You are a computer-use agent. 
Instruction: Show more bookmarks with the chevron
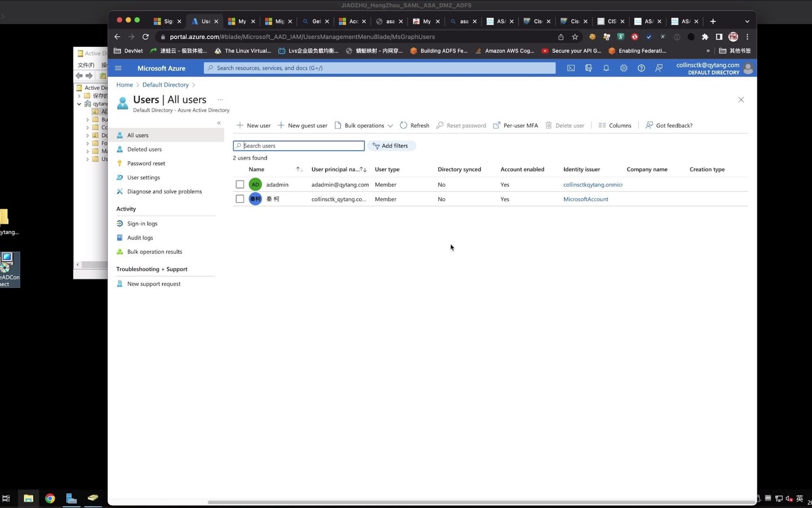(x=708, y=51)
